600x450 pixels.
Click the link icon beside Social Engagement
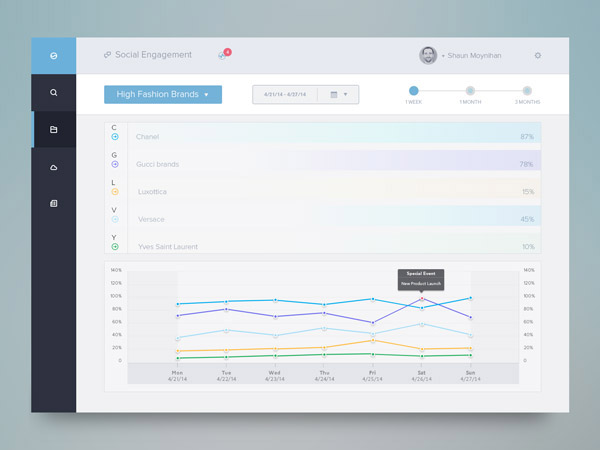click(x=108, y=55)
